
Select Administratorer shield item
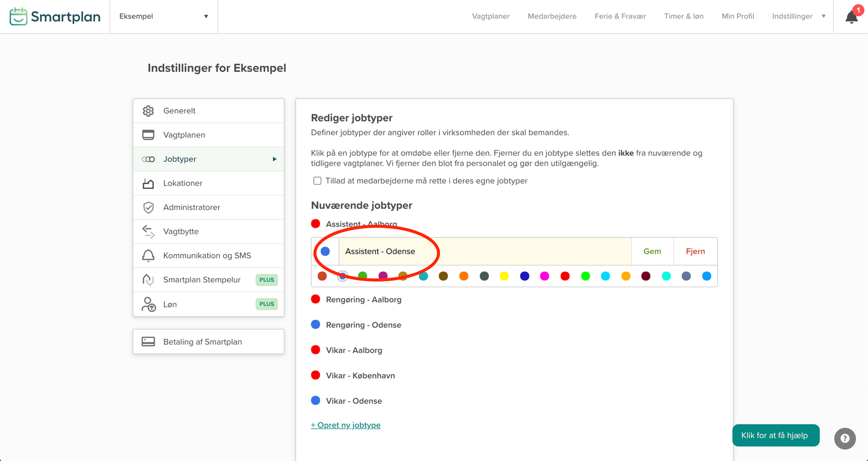[191, 207]
